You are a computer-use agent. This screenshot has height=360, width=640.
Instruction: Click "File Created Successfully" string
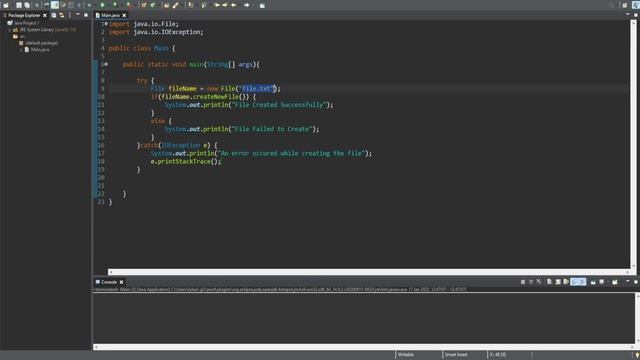tap(280, 105)
